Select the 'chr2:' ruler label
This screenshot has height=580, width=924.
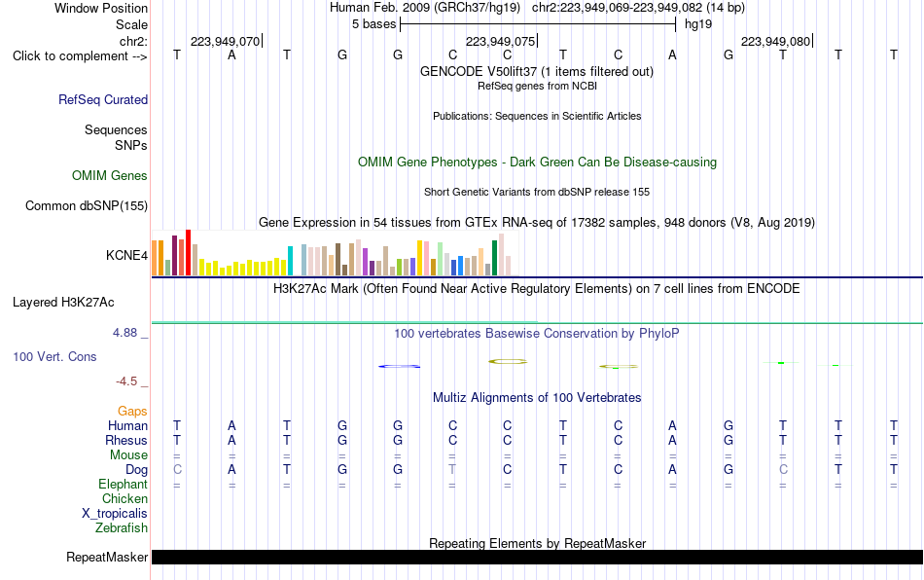coord(134,41)
